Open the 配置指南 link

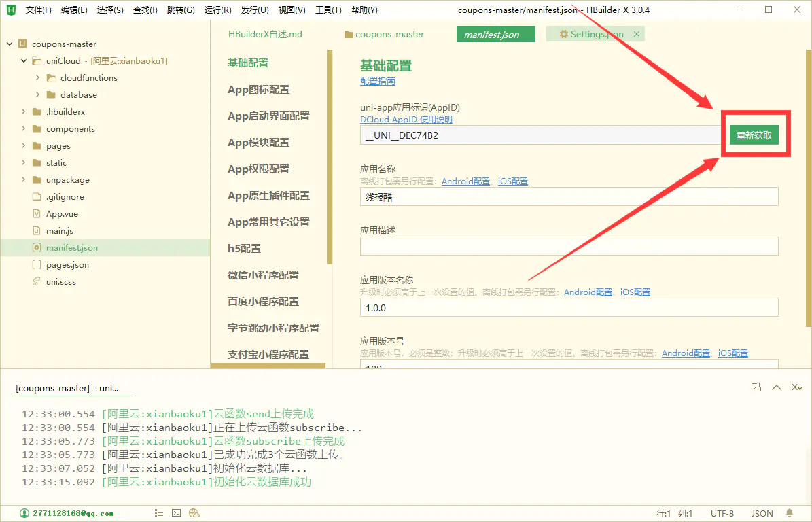click(377, 81)
